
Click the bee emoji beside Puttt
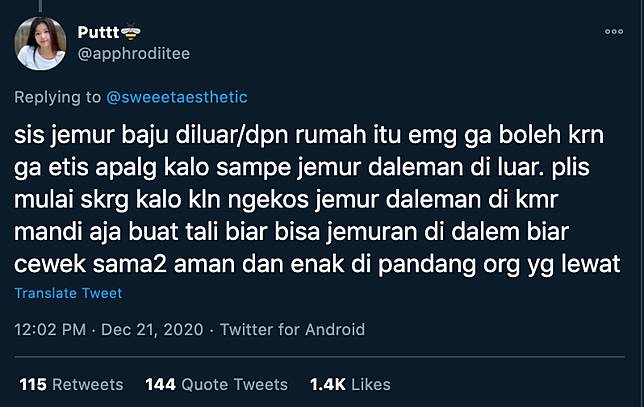click(x=131, y=32)
